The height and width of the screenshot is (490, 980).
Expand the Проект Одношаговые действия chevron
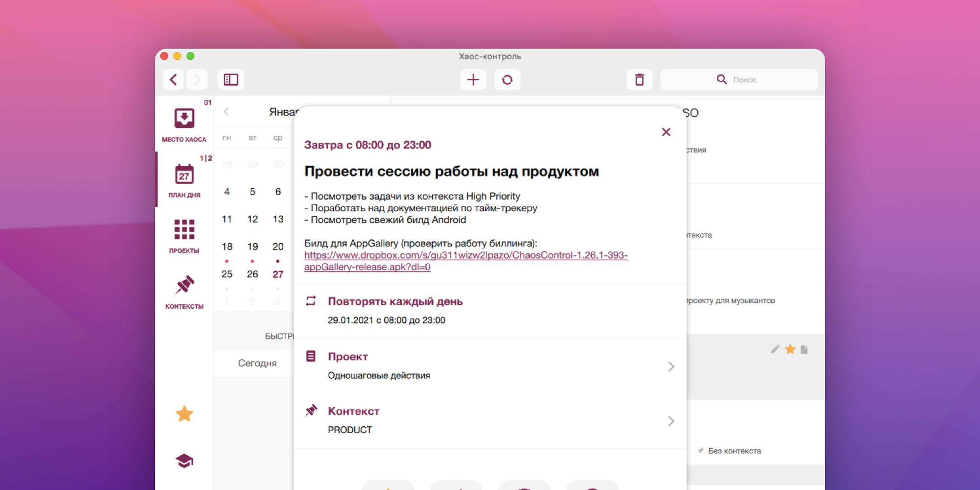(x=671, y=367)
